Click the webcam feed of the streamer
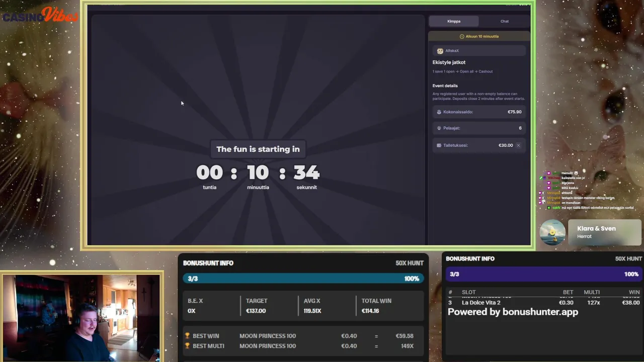The height and width of the screenshot is (362, 644). (81, 317)
